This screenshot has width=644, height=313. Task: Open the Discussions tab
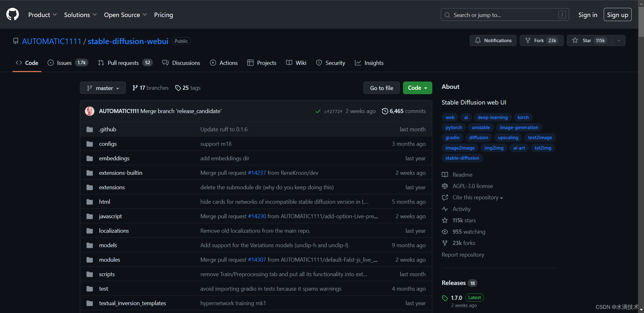(181, 63)
